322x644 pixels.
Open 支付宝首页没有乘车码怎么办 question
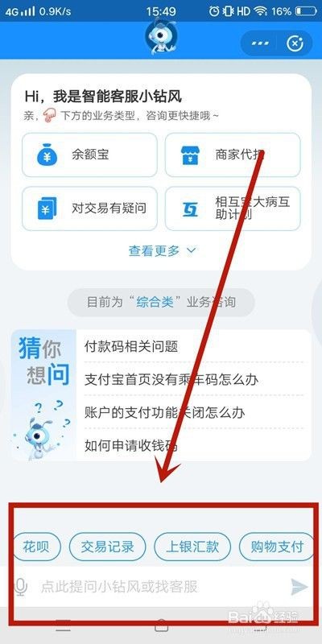171,379
